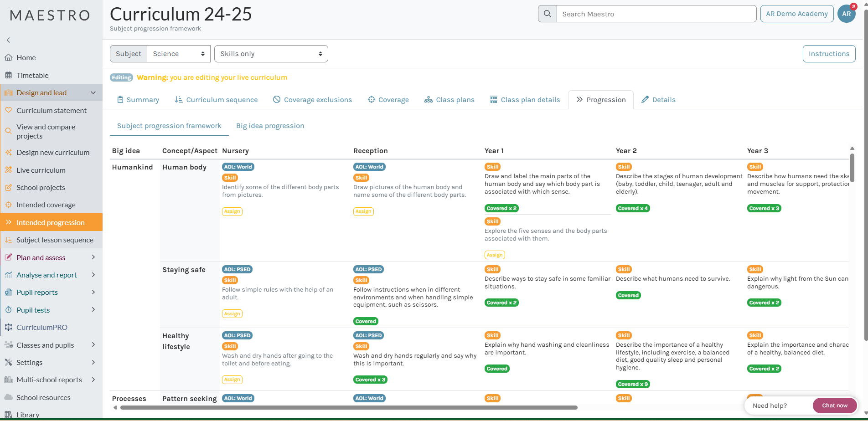Click Assign under Nursery Human body skill
The image size is (868, 421).
[x=232, y=211]
